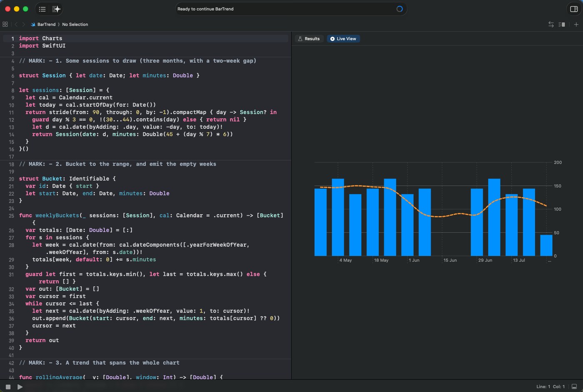Switch to the Results tab
The width and height of the screenshot is (583, 392).
(309, 39)
